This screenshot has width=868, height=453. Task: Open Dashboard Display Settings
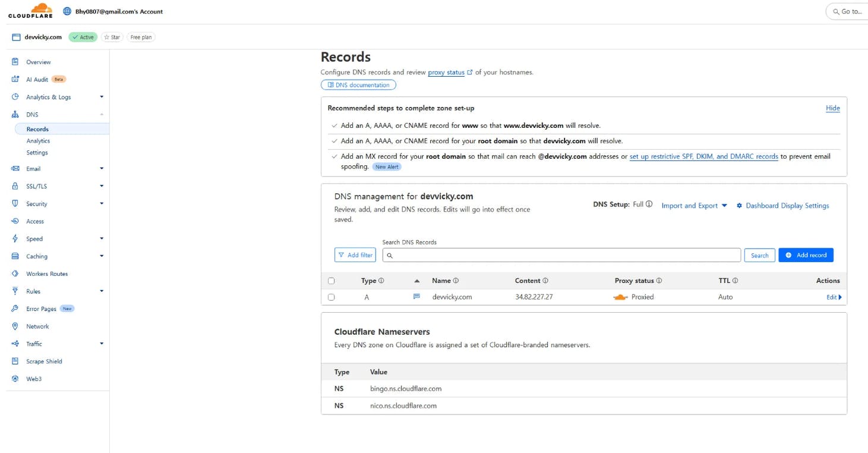tap(782, 206)
